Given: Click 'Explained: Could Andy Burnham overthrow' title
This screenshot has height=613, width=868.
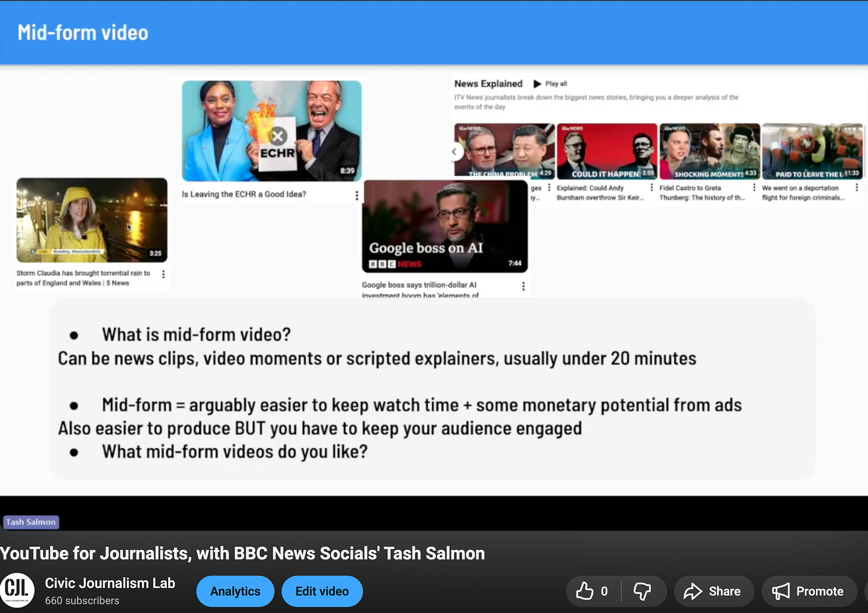Looking at the screenshot, I should [x=600, y=192].
